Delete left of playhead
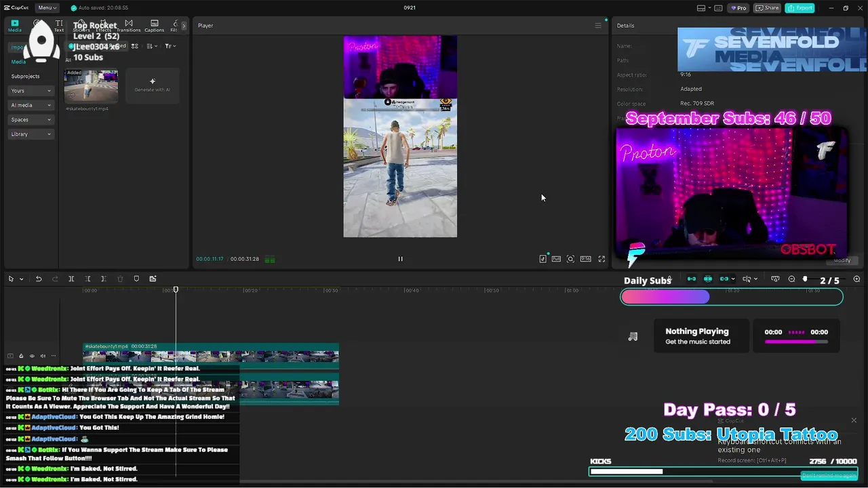The width and height of the screenshot is (868, 488). 87,279
